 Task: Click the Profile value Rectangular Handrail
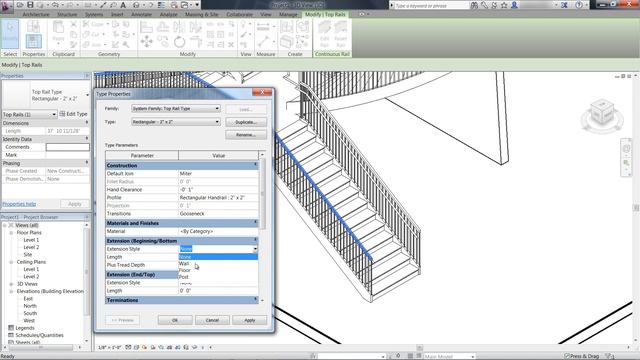click(x=218, y=198)
